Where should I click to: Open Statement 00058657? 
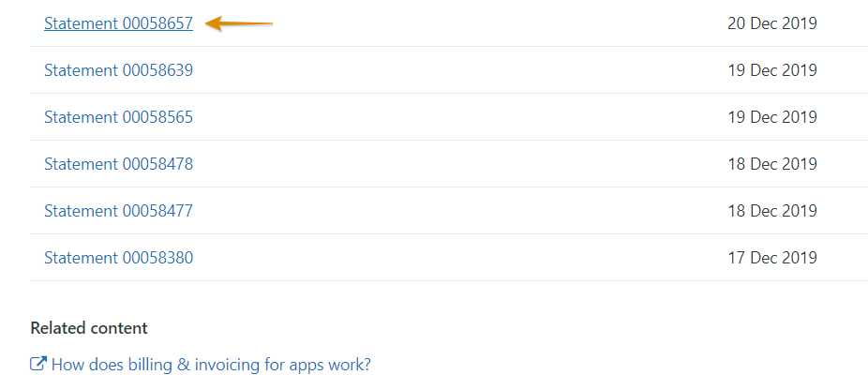pyautogui.click(x=118, y=23)
